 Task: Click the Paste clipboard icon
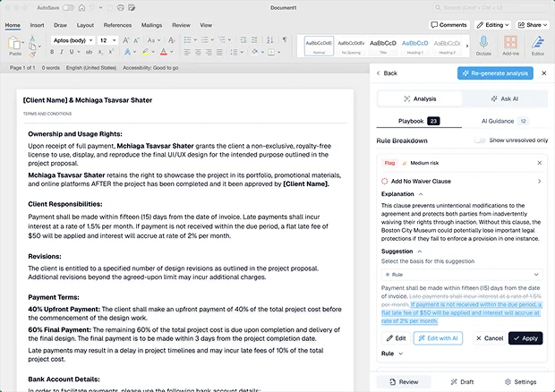[15, 44]
